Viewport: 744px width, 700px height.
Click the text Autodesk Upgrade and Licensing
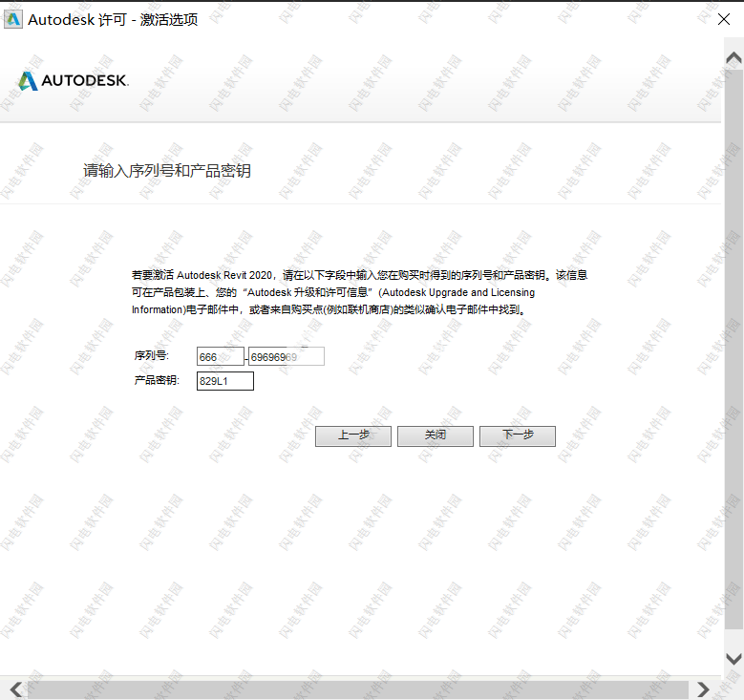457,292
